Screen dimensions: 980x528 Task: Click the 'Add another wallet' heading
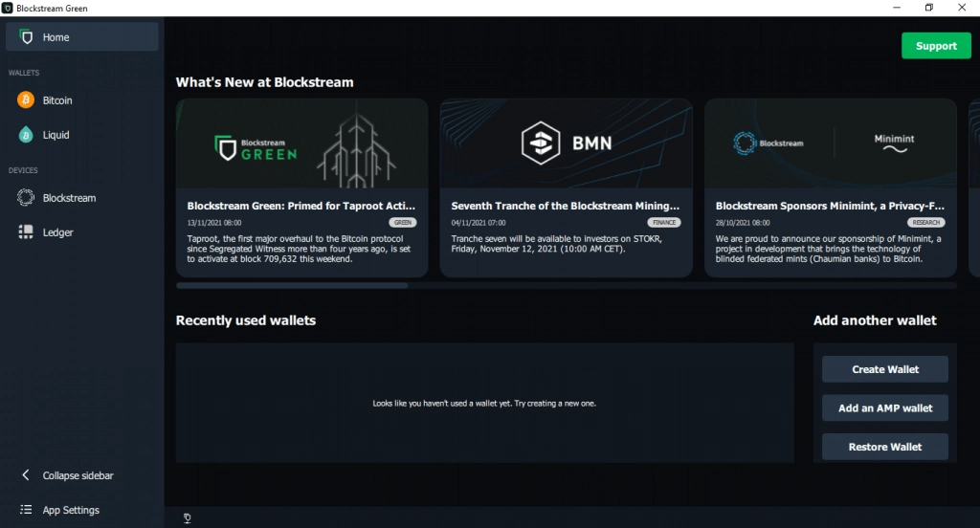pyautogui.click(x=875, y=320)
